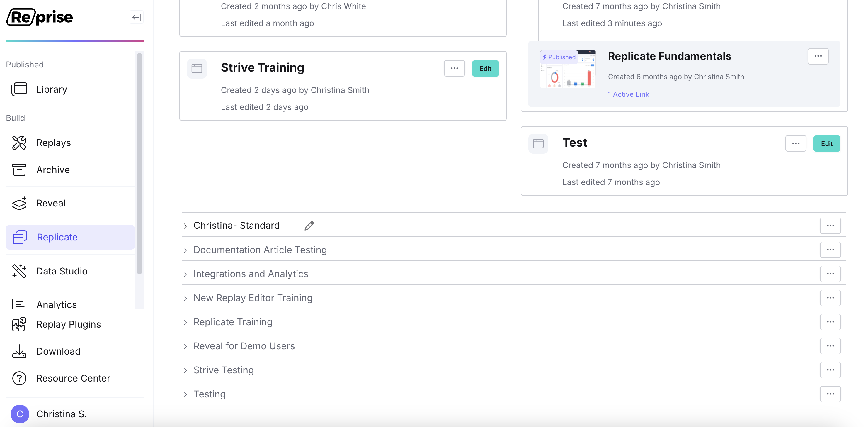Open more options for Testing folder

[830, 394]
